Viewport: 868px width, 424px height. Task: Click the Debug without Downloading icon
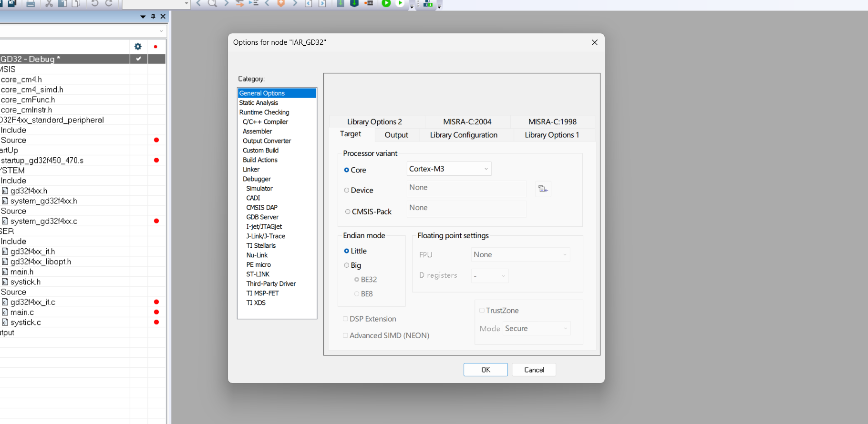pos(400,3)
